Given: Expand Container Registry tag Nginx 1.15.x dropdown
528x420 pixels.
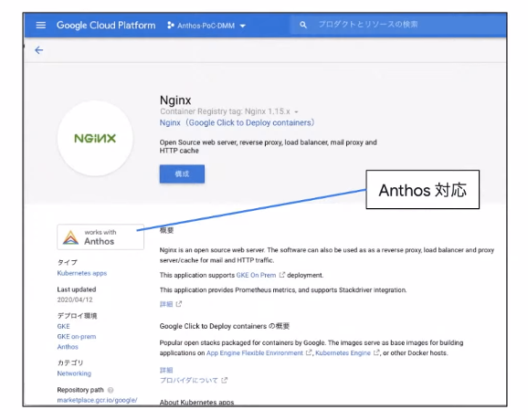Looking at the screenshot, I should [x=296, y=111].
